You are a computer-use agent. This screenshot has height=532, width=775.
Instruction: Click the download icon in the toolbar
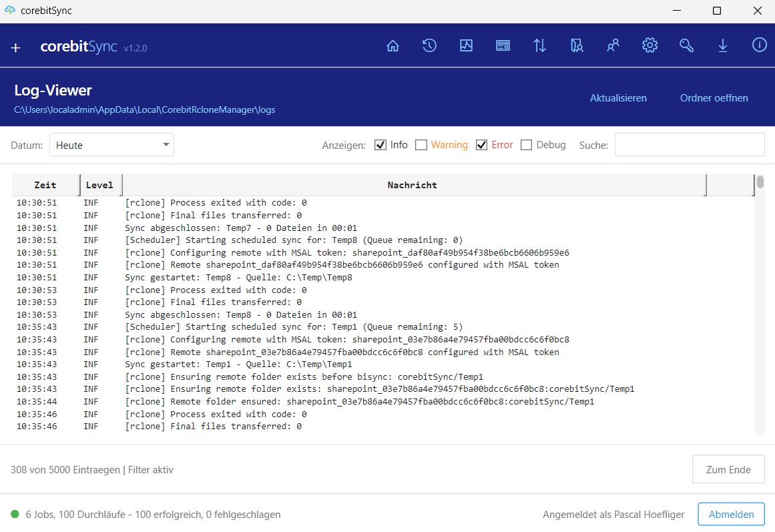(722, 45)
